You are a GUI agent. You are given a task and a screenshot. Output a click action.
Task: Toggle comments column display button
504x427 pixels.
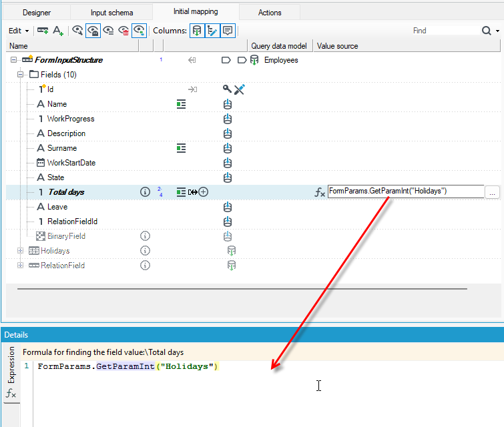tap(228, 31)
